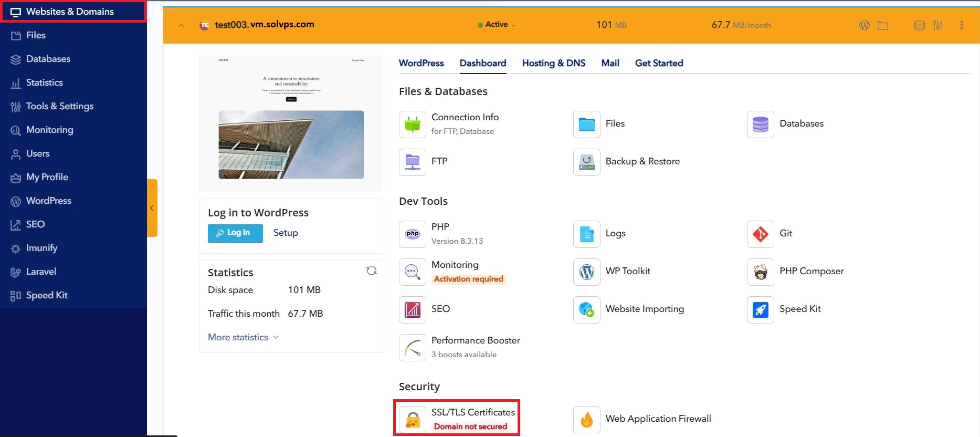Click 3 boosts available text
The image size is (980, 437).
pyautogui.click(x=464, y=355)
